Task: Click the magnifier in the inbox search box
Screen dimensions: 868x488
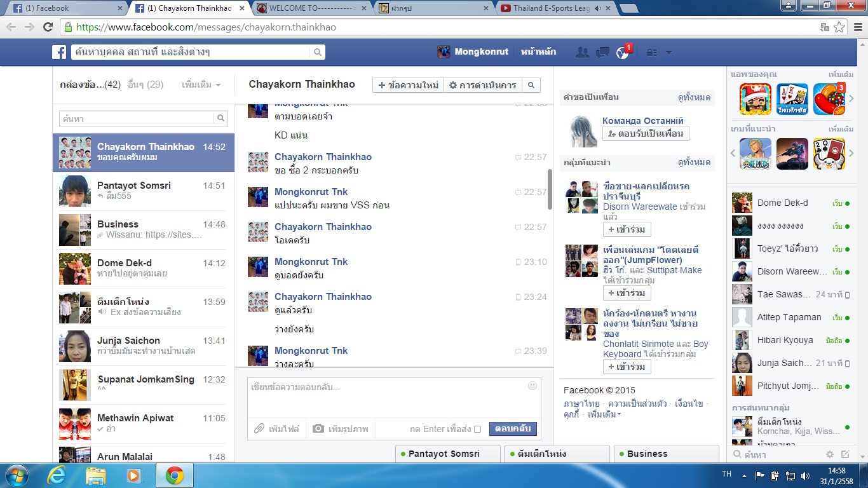Action: pos(220,118)
